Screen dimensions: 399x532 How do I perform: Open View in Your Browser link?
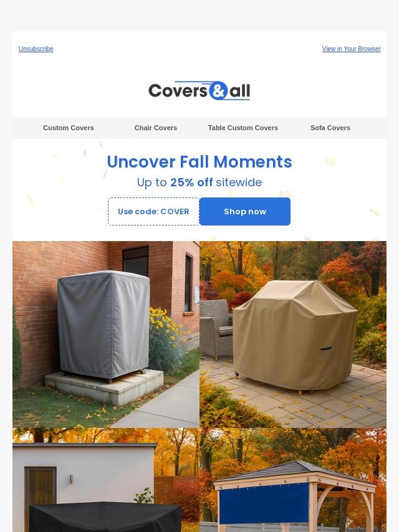point(352,49)
